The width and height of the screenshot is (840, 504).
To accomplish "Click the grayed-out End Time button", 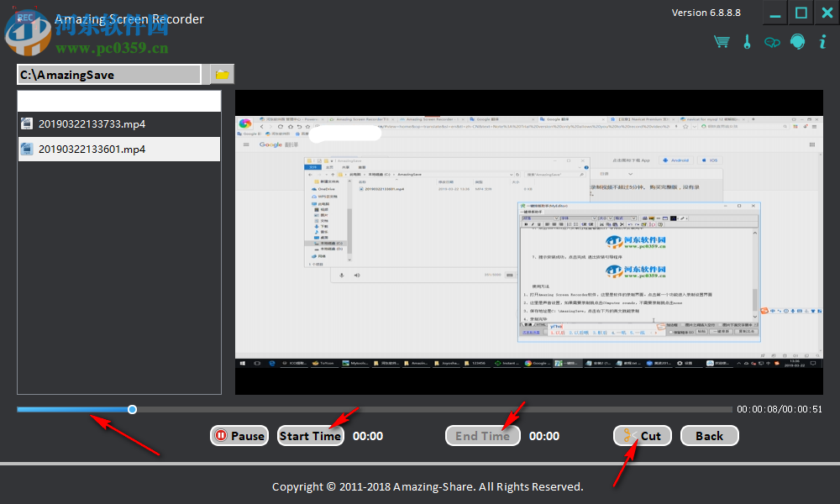I will coord(483,435).
